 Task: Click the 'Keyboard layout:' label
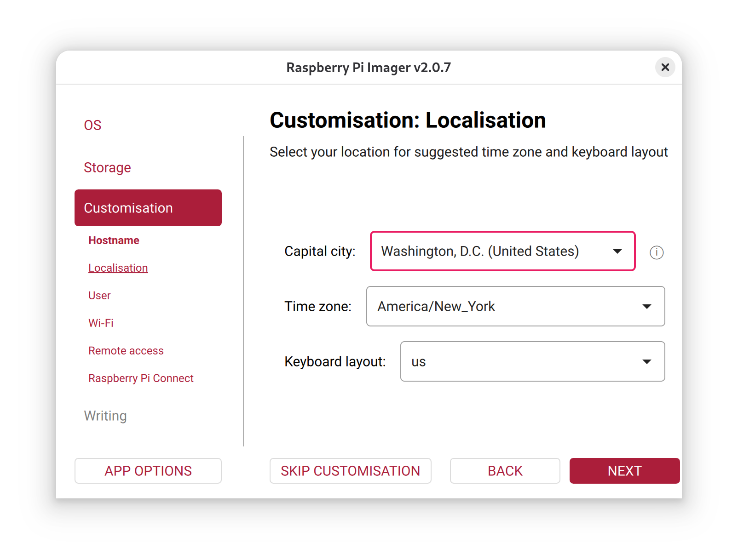[335, 361]
